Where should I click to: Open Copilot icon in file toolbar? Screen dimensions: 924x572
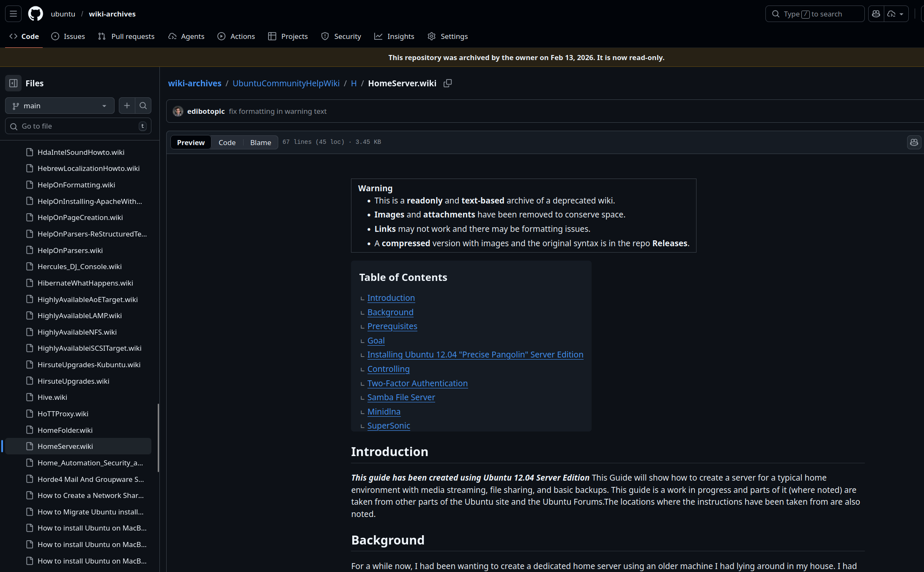click(x=914, y=143)
